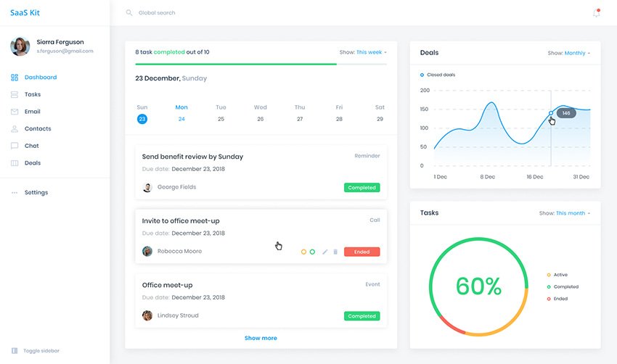Click the notification bell icon
The image size is (617, 364).
click(x=597, y=13)
